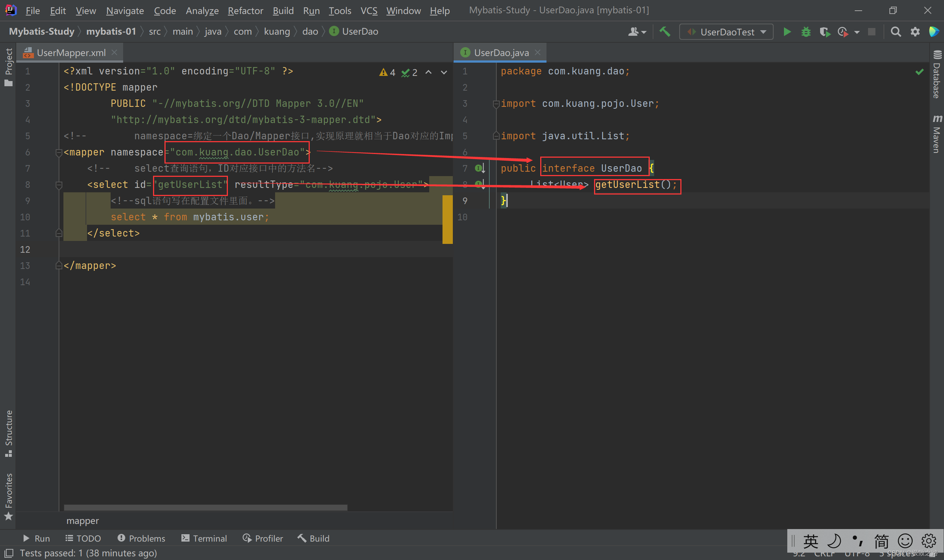Toggle IME simplified Chinese 简 icon
This screenshot has width=944, height=560.
click(881, 541)
